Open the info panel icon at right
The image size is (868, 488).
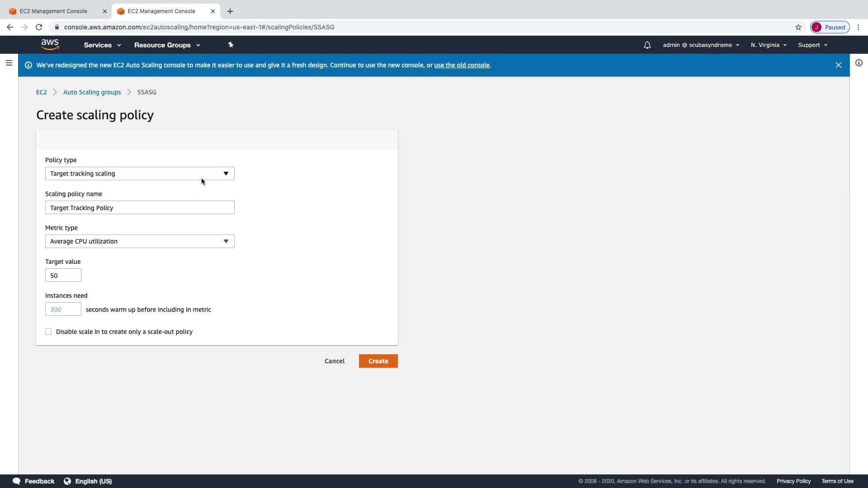pyautogui.click(x=859, y=63)
